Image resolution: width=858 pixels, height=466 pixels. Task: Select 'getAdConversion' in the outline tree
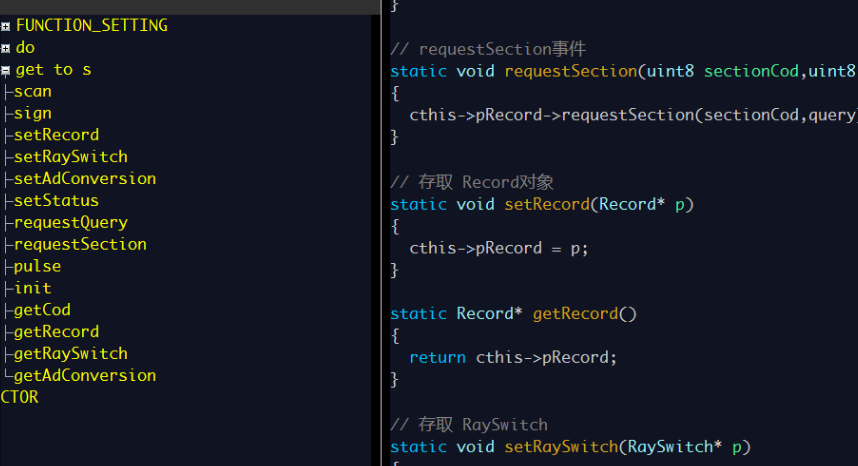click(x=85, y=376)
